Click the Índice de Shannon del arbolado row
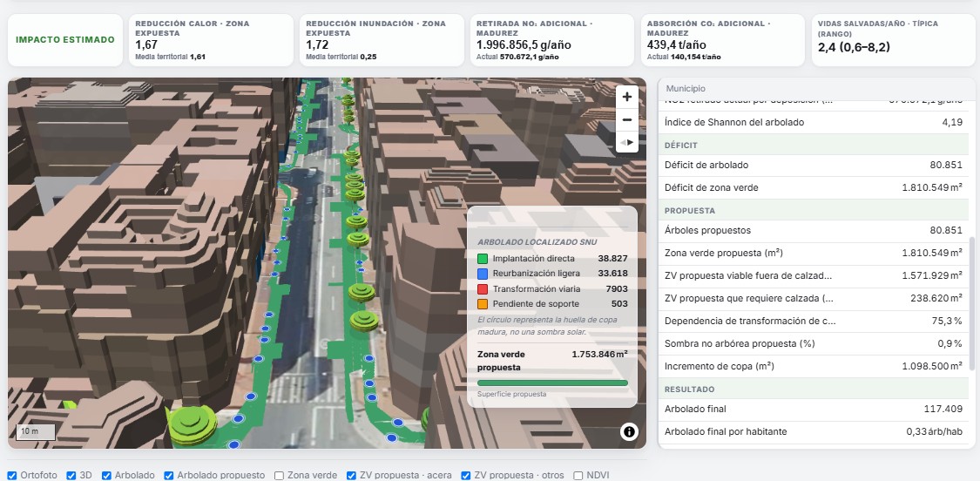Viewport: 980px width, 481px height. [x=814, y=122]
